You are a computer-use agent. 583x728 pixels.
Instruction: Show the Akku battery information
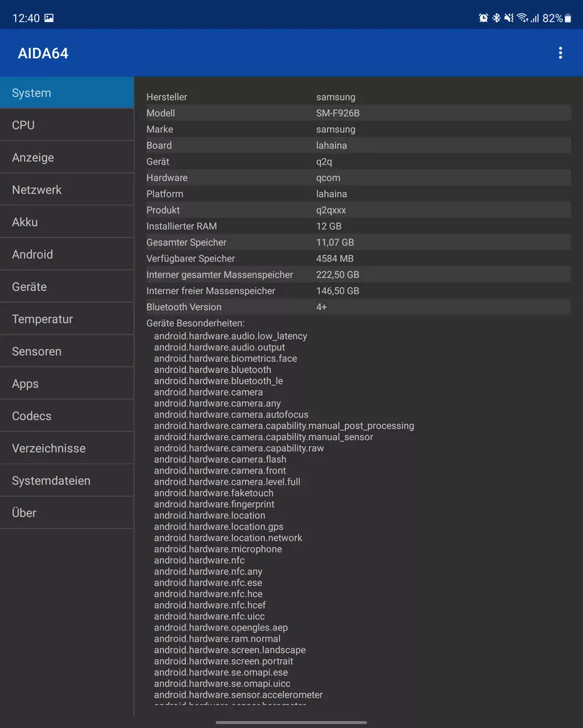(x=67, y=222)
